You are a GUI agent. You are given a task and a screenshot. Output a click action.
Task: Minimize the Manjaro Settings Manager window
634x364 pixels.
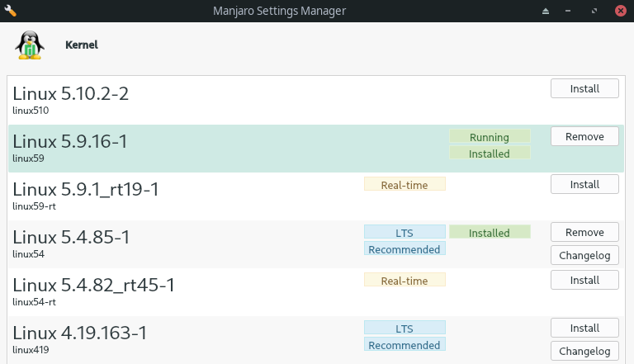pos(568,11)
